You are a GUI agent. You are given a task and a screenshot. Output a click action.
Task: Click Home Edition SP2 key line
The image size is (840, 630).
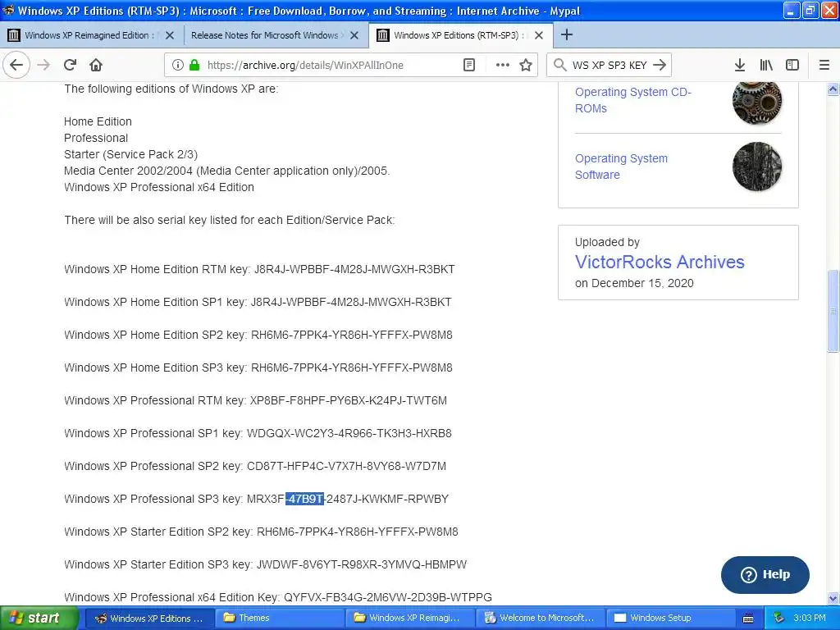[258, 335]
